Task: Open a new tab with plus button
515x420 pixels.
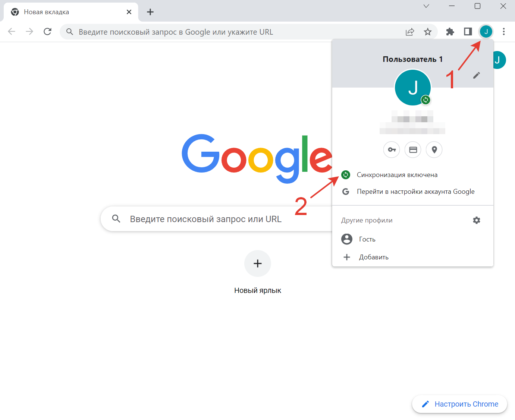Action: tap(150, 12)
